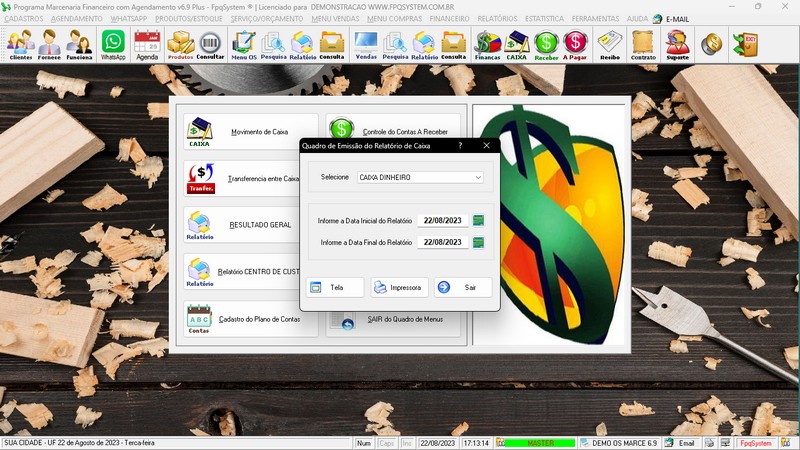Image resolution: width=800 pixels, height=450 pixels.
Task: Click printer icon in status bar
Action: coord(710,443)
